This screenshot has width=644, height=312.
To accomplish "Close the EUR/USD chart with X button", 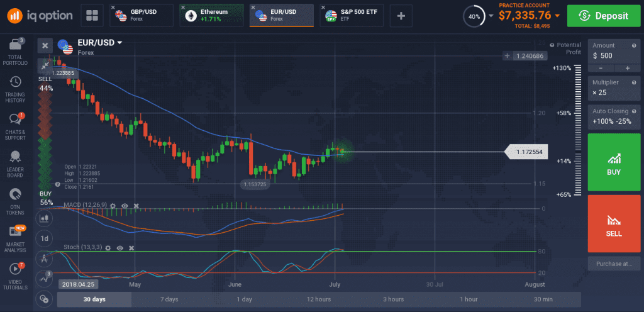I will 45,45.
